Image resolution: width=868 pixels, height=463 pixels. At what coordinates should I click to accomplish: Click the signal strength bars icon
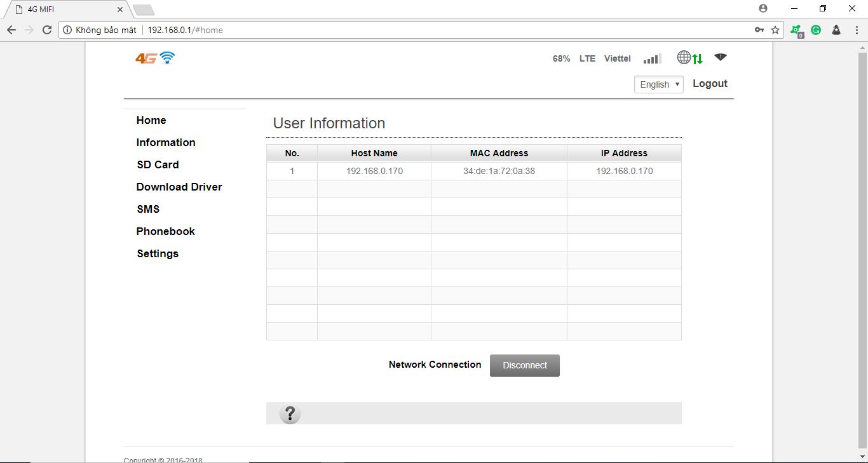[x=652, y=58]
